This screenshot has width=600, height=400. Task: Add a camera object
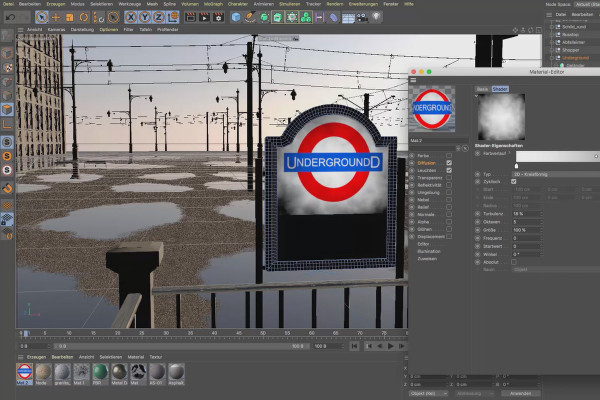coord(362,17)
